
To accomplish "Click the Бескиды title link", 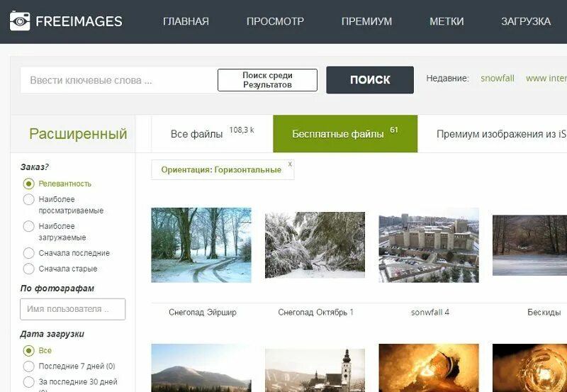I will (544, 312).
